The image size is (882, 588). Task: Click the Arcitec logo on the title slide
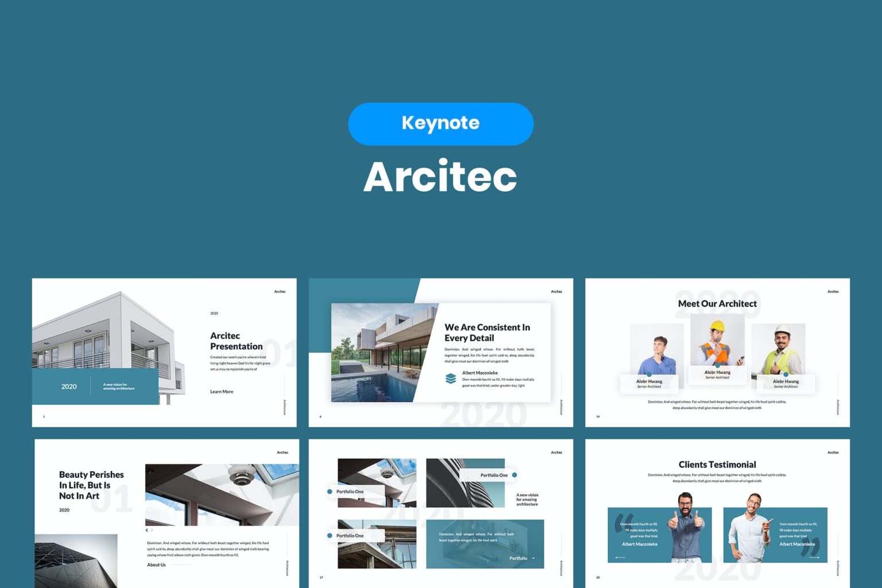point(280,291)
